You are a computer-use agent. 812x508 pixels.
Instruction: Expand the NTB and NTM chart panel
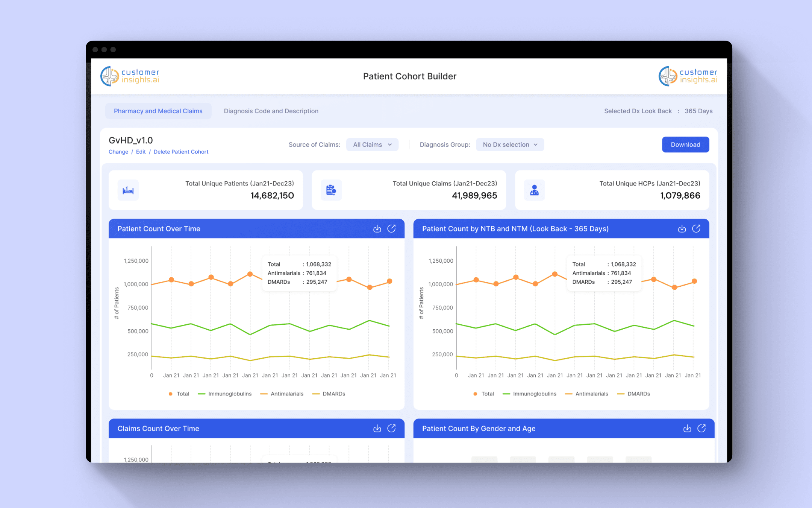[x=696, y=229]
